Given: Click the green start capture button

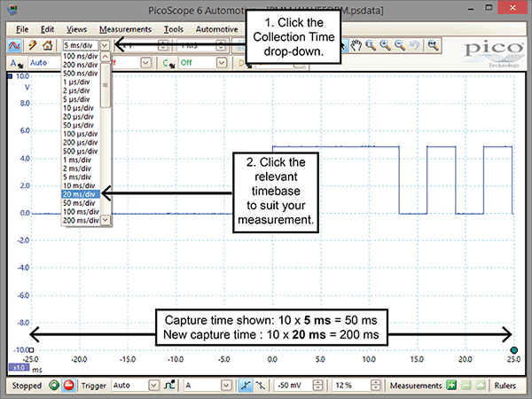Looking at the screenshot, I should [x=54, y=386].
